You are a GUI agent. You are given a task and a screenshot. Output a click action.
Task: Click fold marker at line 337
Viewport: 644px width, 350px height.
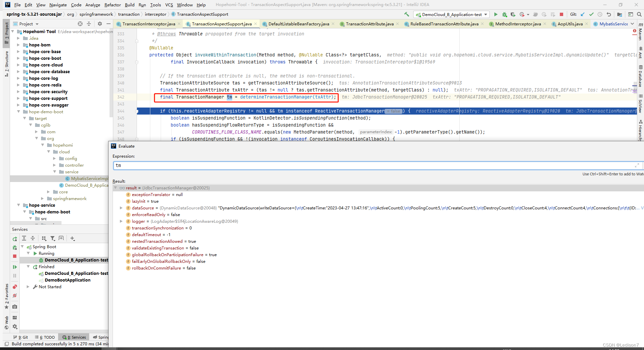(x=137, y=62)
